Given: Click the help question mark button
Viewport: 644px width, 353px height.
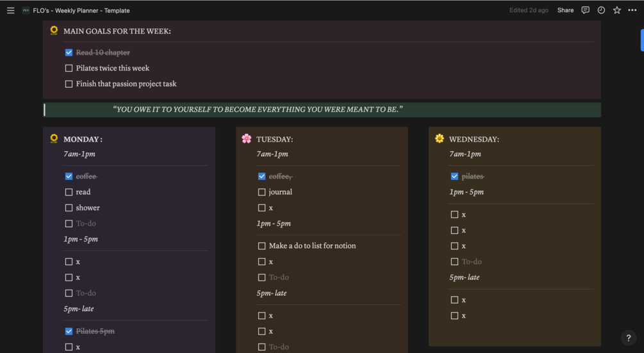Looking at the screenshot, I should [629, 338].
